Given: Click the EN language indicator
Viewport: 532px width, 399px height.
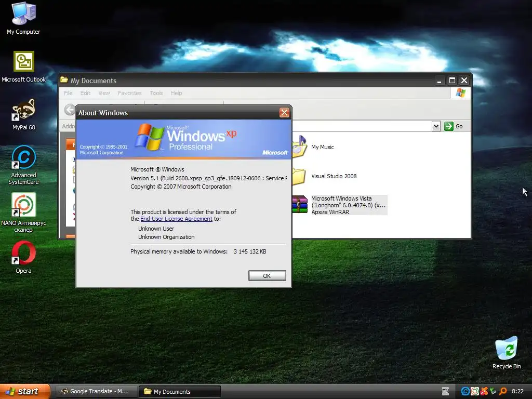Looking at the screenshot, I should click(445, 391).
